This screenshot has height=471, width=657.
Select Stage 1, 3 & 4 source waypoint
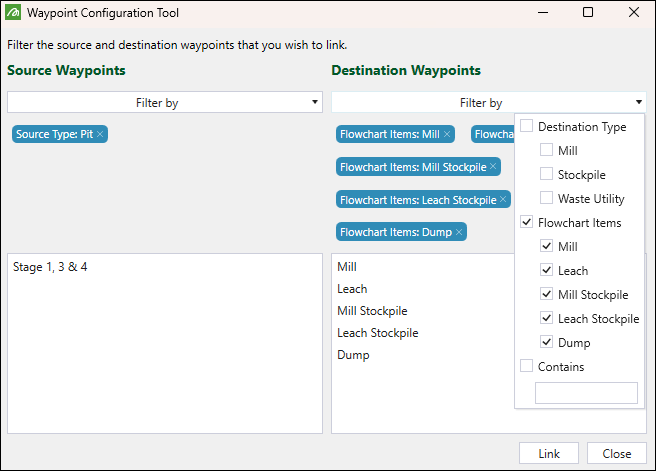[57, 268]
